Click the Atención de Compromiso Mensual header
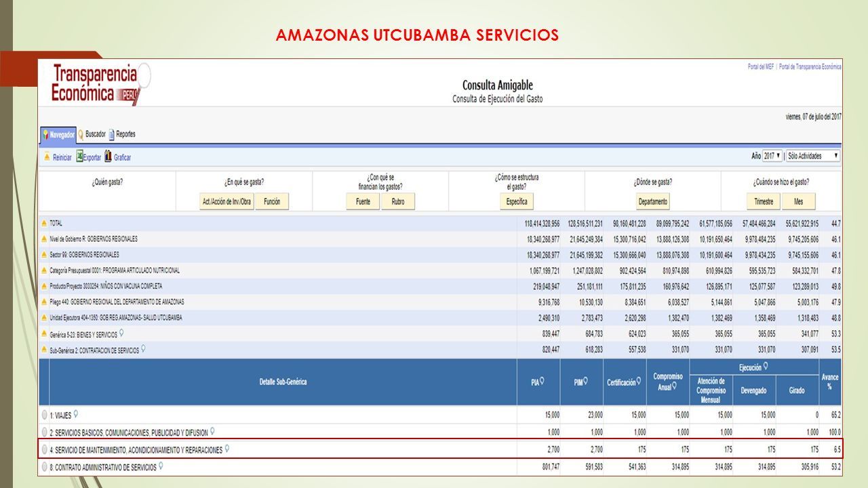 tap(711, 390)
